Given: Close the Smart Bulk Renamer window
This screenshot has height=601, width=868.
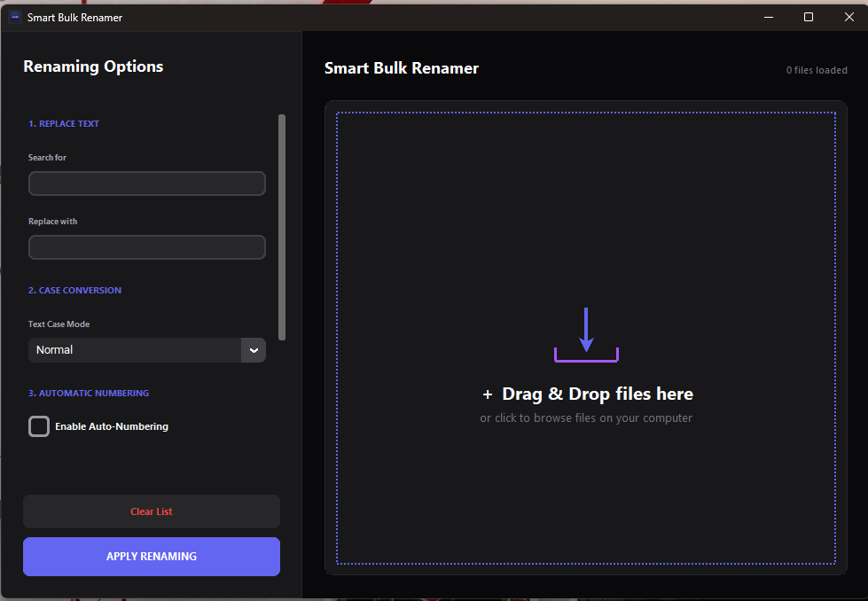Looking at the screenshot, I should pos(849,17).
